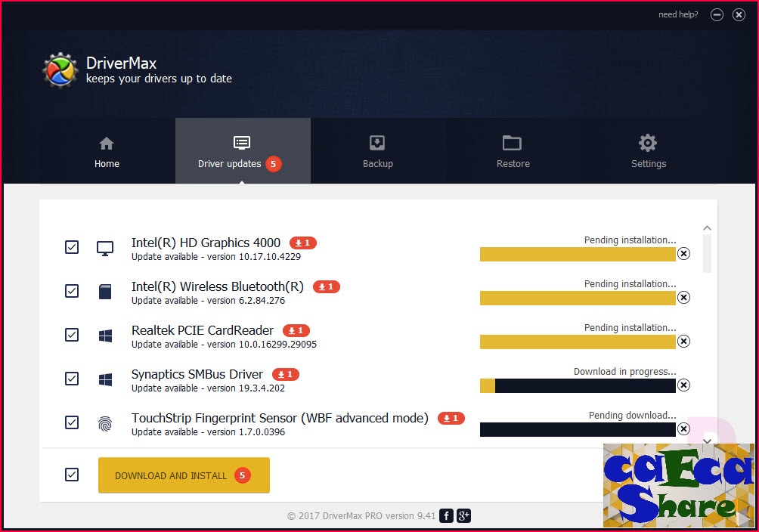Minimize the DriverMax window
The width and height of the screenshot is (759, 532).
coord(717,15)
